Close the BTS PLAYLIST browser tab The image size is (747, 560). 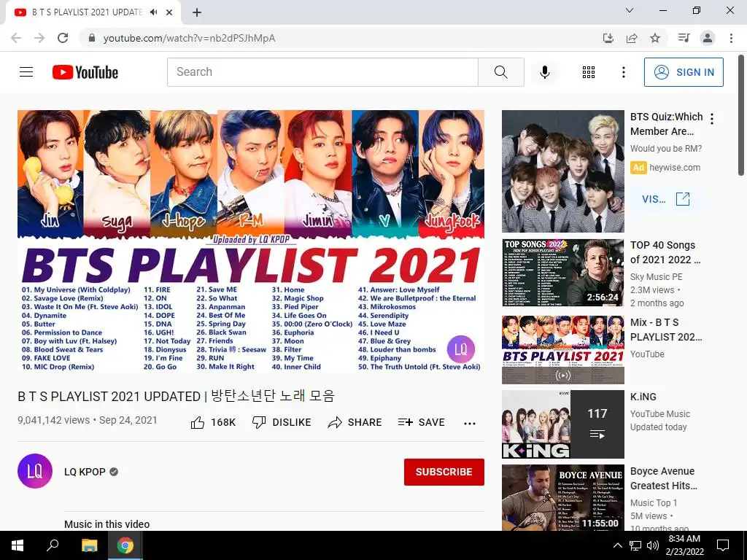[x=169, y=12]
